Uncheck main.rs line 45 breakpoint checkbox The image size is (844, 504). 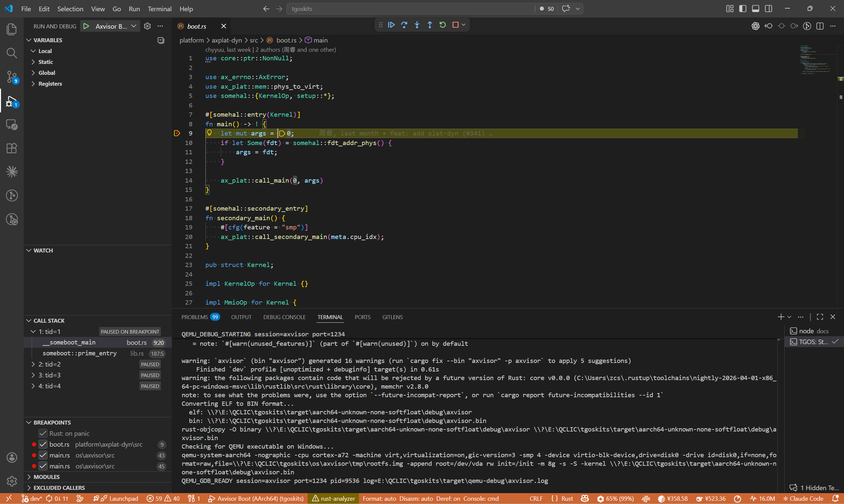pos(43,466)
